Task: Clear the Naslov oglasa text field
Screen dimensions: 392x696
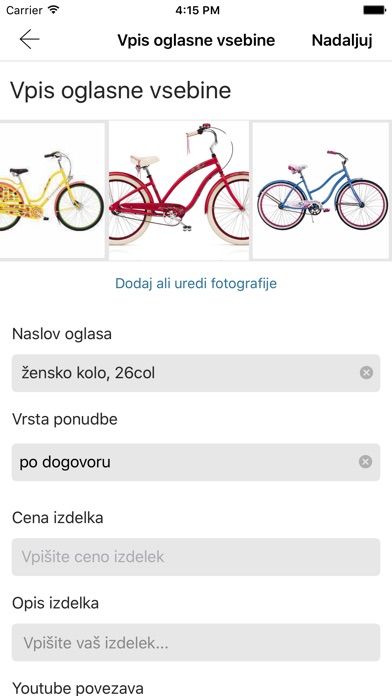Action: [366, 373]
